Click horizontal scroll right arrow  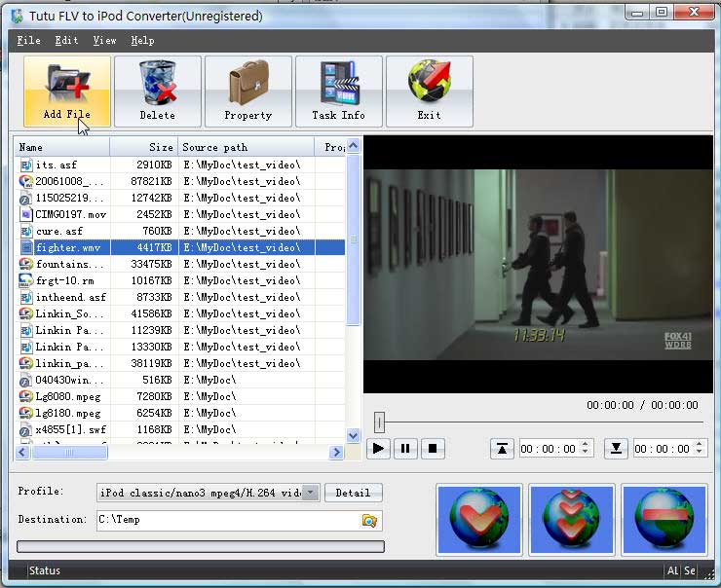pyautogui.click(x=336, y=452)
